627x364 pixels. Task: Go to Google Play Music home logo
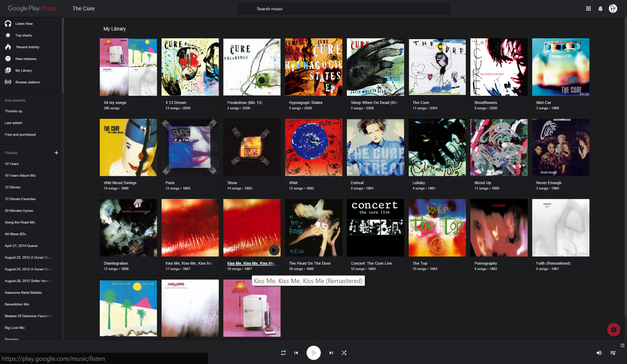(x=32, y=8)
